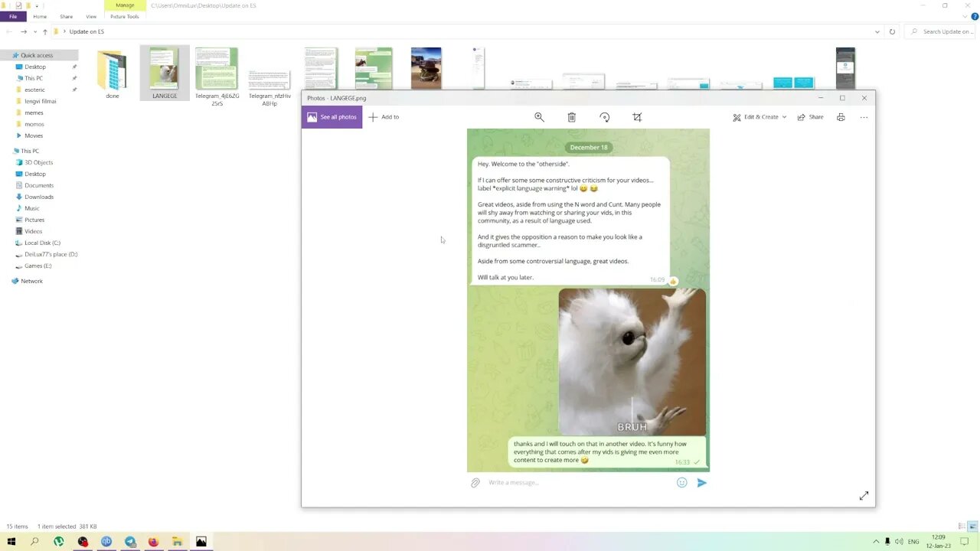Open the Picture Tools tab
980x551 pixels.
click(125, 16)
